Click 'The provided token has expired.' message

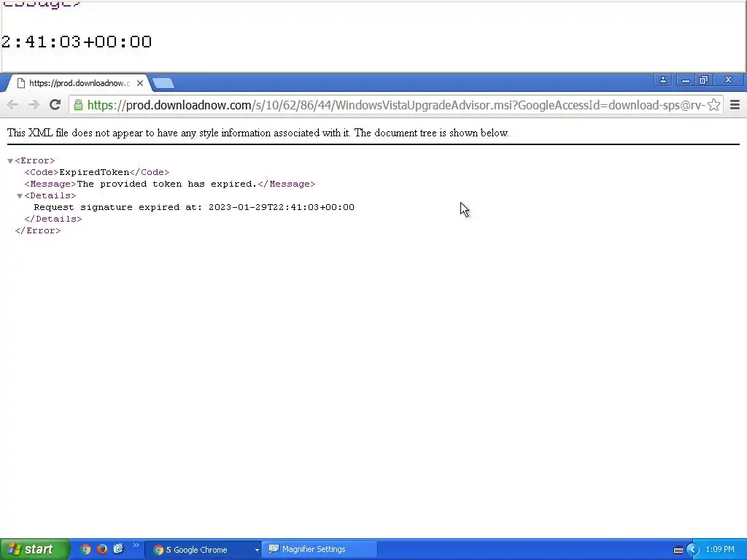(x=167, y=184)
